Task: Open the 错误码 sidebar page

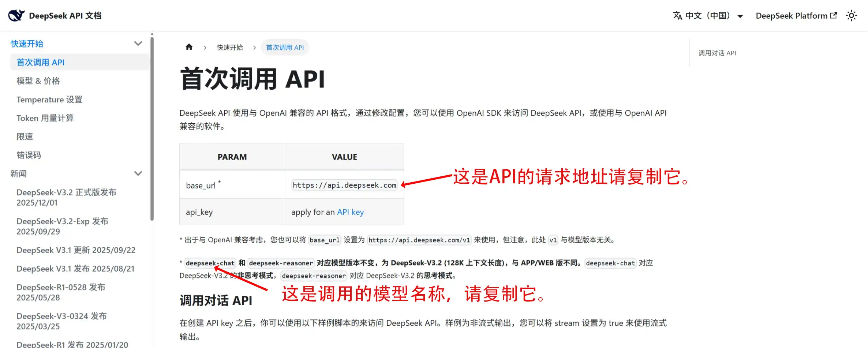Action: click(29, 155)
